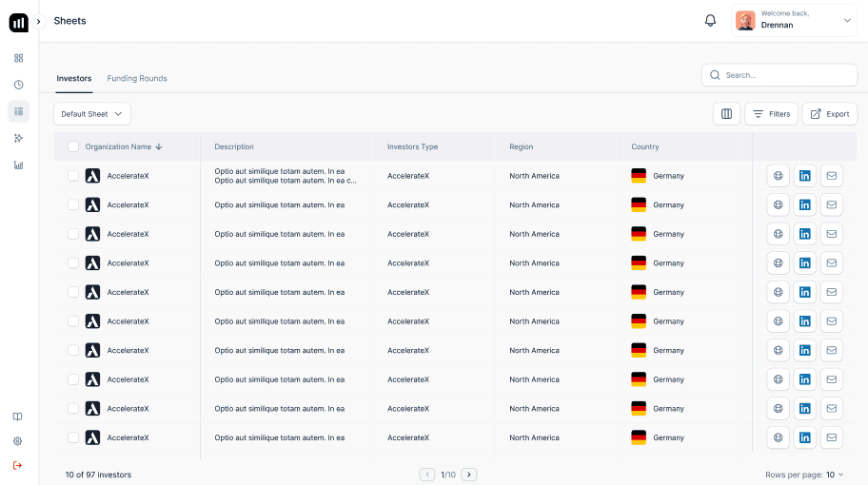Check the fifth AccelerateX row checkbox
Screen dimensions: 868x485
tap(73, 292)
